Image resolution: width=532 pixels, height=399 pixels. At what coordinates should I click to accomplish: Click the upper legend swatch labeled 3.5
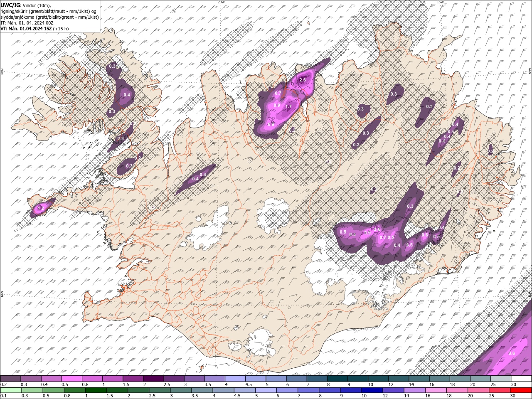[215, 379]
